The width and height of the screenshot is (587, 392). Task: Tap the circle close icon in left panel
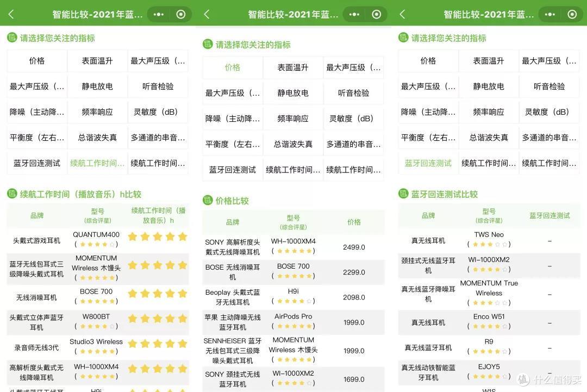(x=181, y=14)
